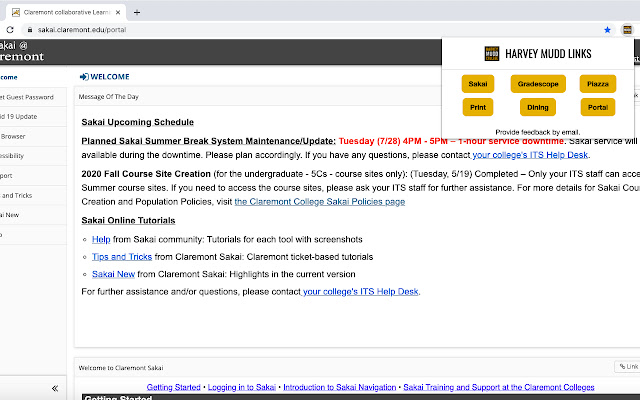Open Gradescope from Harvey Mudd Links
Image resolution: width=640 pixels, height=400 pixels.
(538, 84)
